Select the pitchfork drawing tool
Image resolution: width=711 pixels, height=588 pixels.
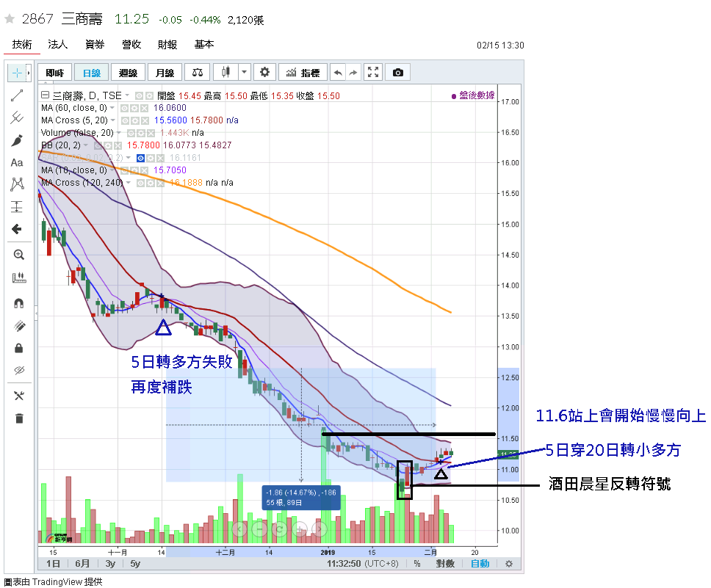17,118
